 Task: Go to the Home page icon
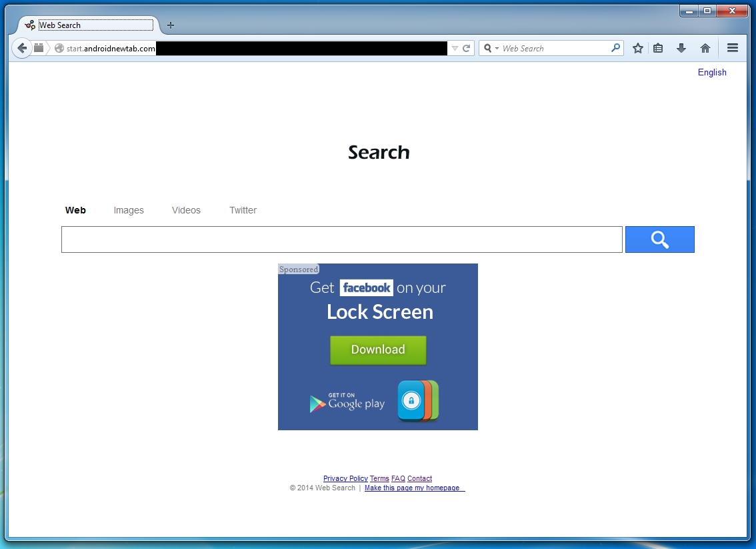[705, 48]
